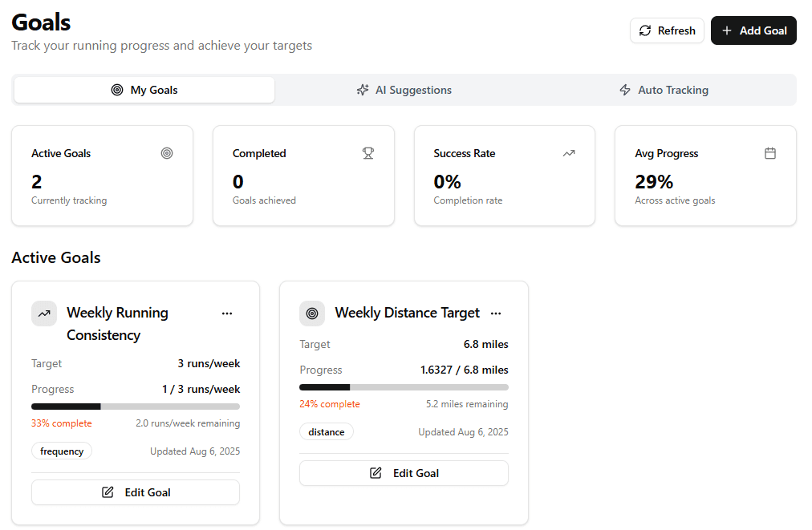
Task: Click the Completed count of 0
Action: coord(238,182)
